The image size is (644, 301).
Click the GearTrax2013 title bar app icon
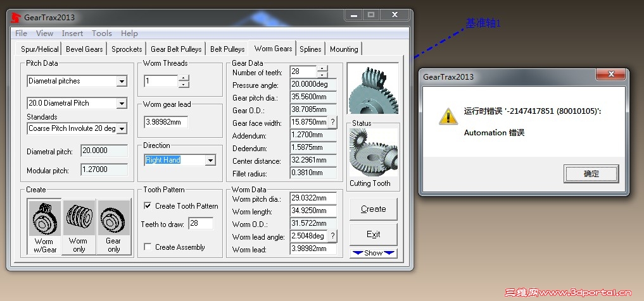(x=16, y=17)
